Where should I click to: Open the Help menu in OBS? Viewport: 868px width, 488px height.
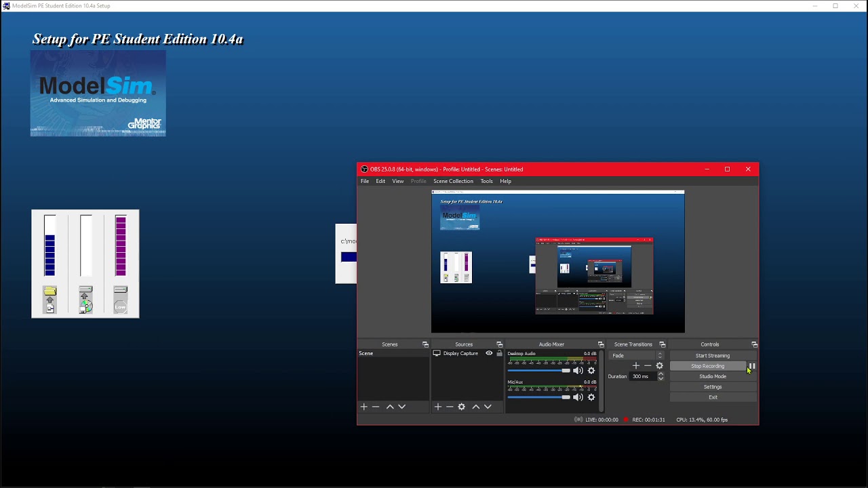[506, 181]
